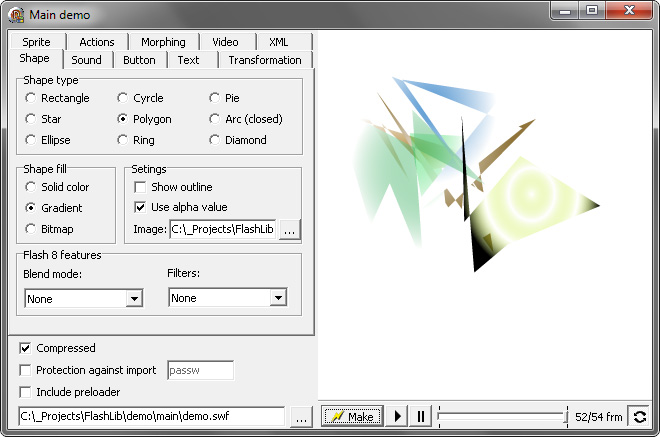660x437 pixels.
Task: Click the Make button
Action: tap(352, 416)
